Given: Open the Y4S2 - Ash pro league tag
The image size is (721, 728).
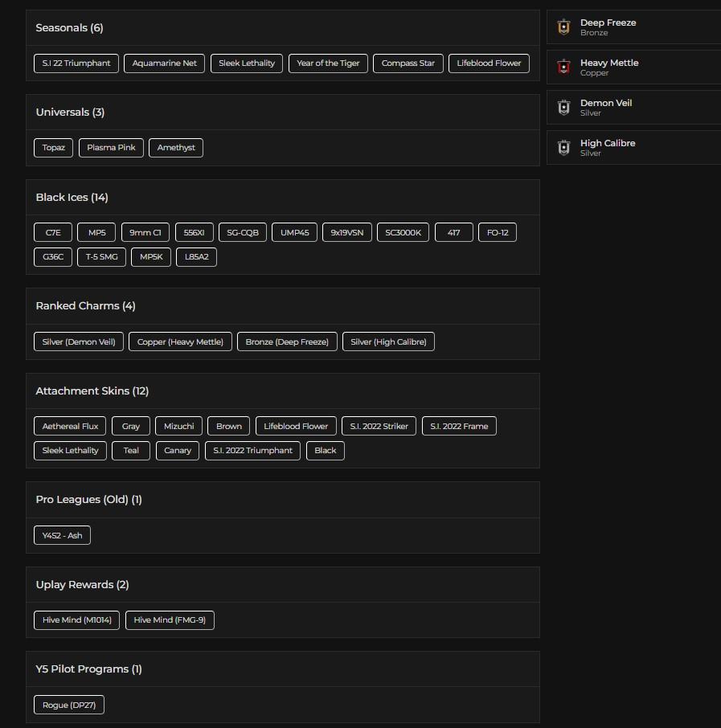Looking at the screenshot, I should click(62, 536).
